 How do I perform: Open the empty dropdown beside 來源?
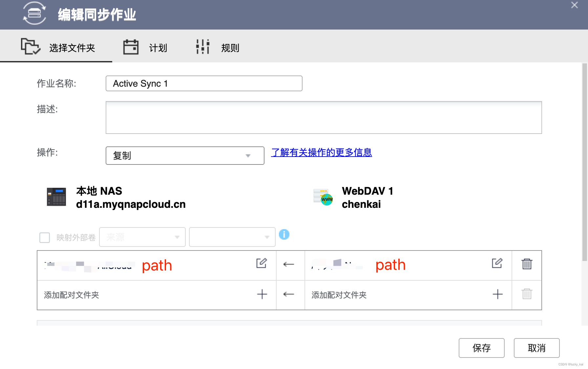(232, 237)
